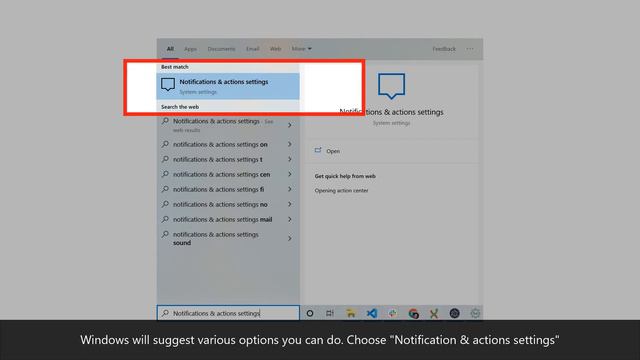Open the three-dot options menu
This screenshot has height=360, width=640.
pos(470,49)
